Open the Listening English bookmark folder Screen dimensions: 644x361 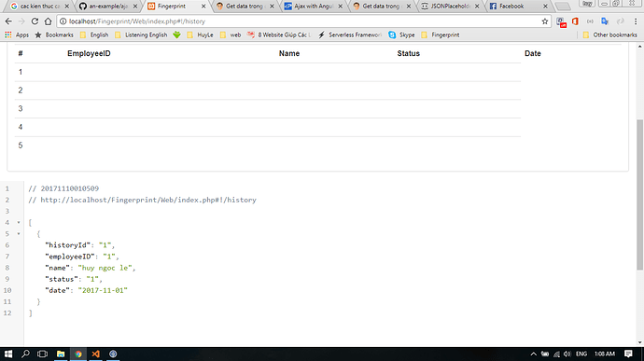(x=141, y=35)
